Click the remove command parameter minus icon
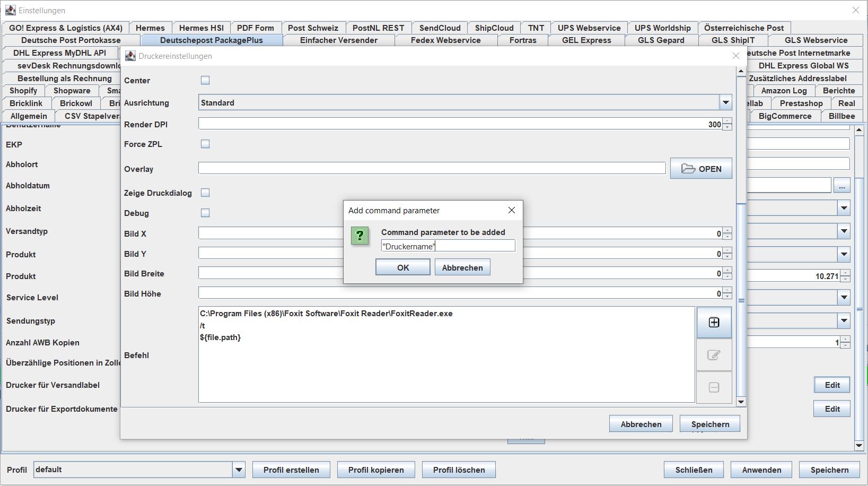 point(714,387)
